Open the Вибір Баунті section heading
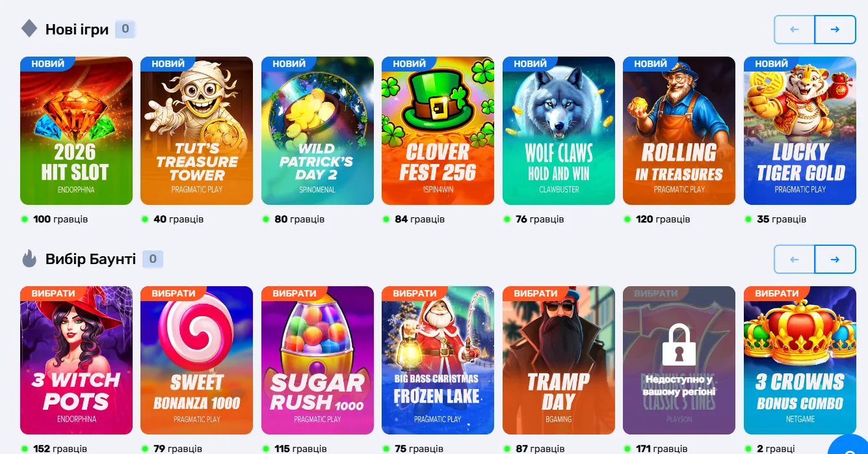868x454 pixels. click(90, 259)
